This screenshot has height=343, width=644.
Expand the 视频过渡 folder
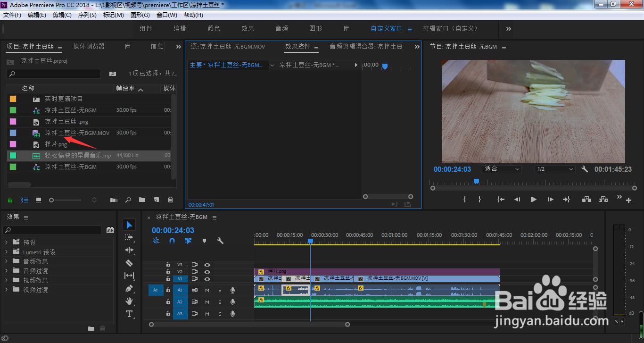(7, 290)
